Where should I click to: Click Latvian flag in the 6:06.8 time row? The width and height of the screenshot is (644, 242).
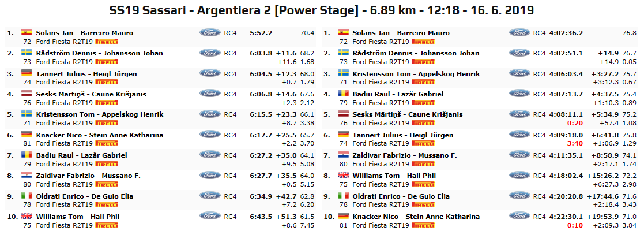point(27,94)
